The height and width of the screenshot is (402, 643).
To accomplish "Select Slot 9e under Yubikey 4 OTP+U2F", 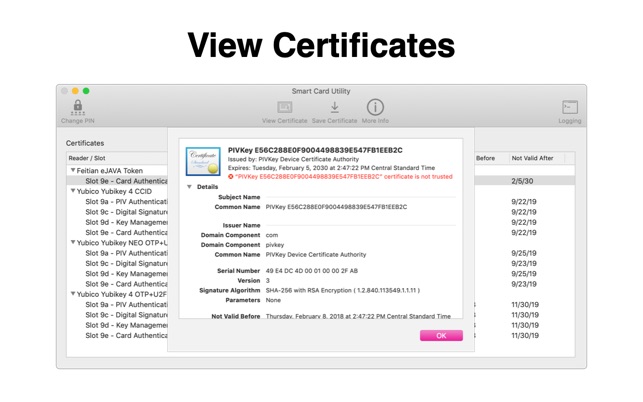I will [x=126, y=335].
